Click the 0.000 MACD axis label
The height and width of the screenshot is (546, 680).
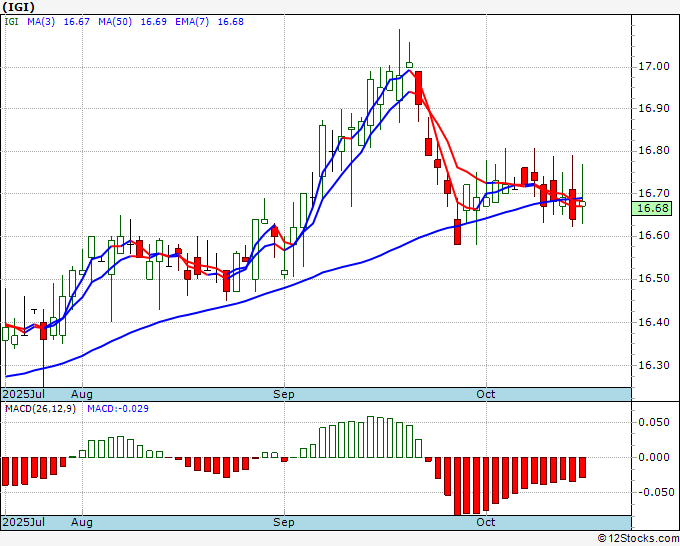point(656,457)
